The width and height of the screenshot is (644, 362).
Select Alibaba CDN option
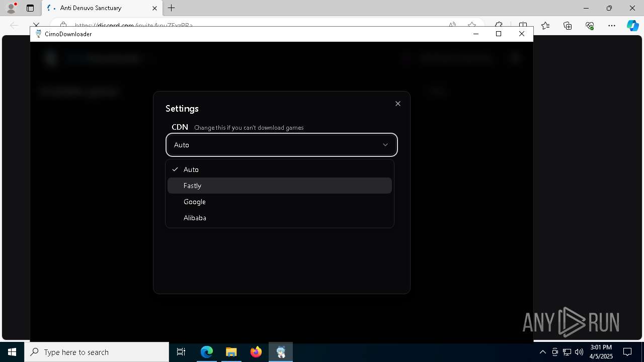(280, 218)
